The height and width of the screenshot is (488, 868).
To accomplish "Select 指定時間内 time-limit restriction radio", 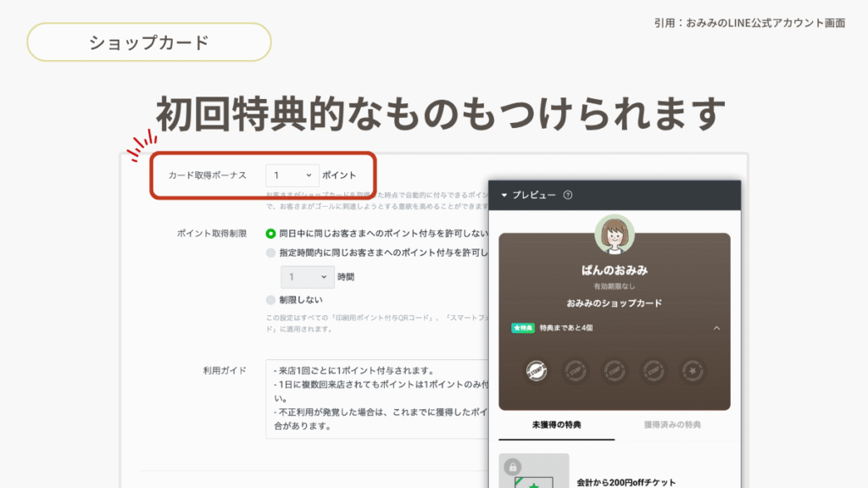I will tap(271, 252).
